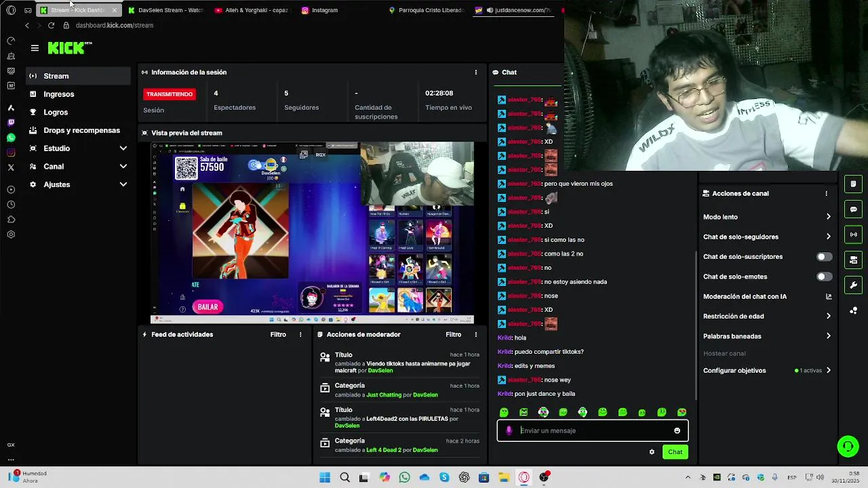Insert the first green Kick emote

[504, 412]
